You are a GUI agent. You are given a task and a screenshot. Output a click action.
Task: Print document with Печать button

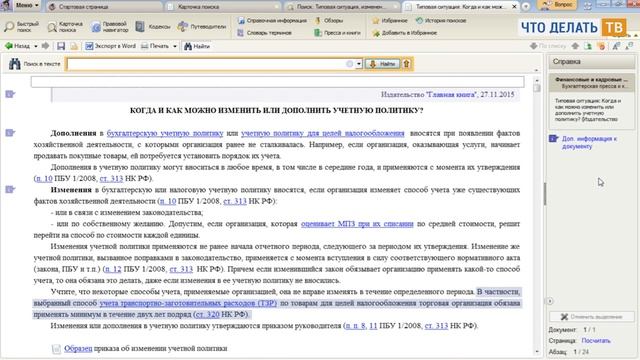click(155, 46)
